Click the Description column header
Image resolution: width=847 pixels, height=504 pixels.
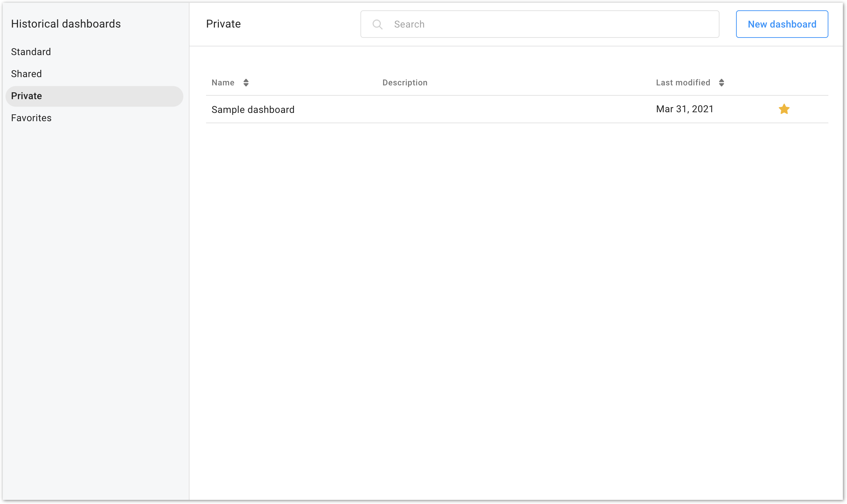point(405,83)
